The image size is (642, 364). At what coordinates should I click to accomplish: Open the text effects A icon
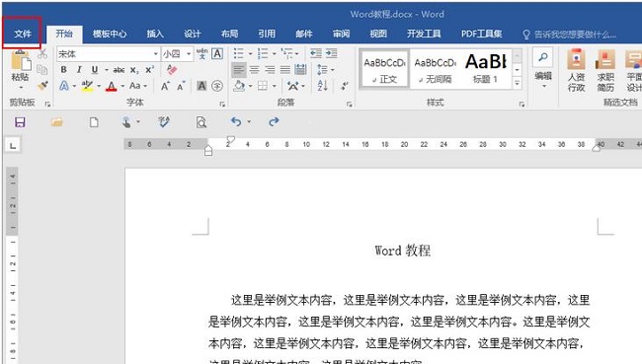64,86
